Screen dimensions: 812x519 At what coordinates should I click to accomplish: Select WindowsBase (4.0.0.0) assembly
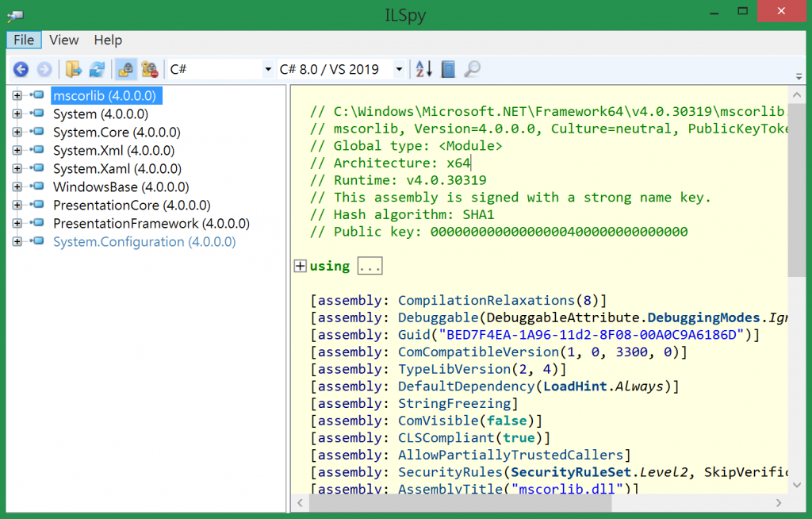point(121,186)
